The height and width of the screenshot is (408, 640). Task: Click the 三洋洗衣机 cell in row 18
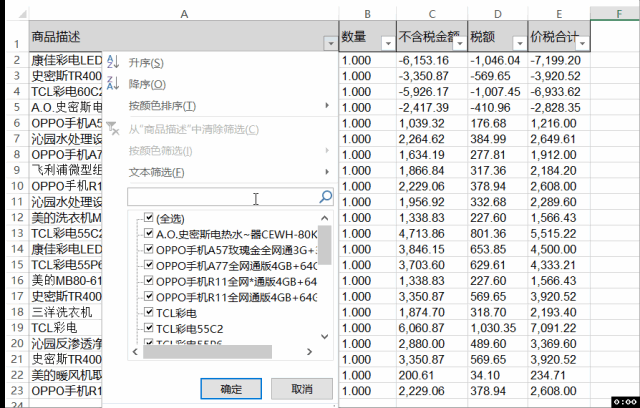pyautogui.click(x=65, y=312)
